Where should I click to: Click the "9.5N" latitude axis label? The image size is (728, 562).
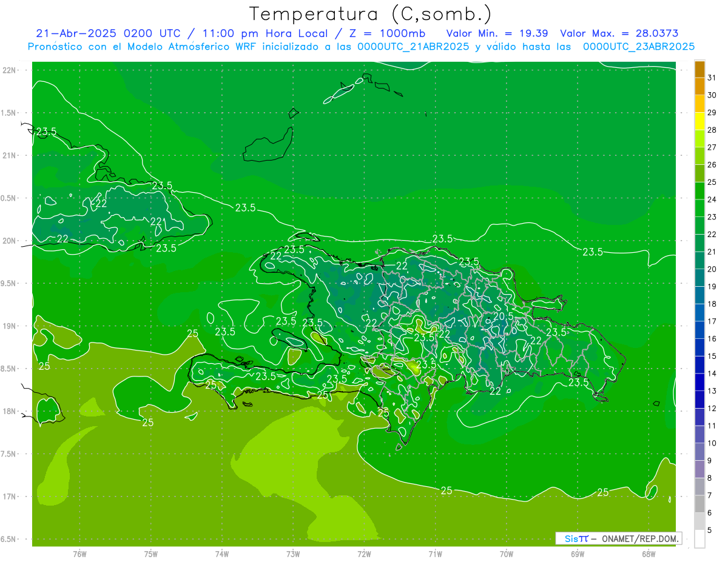point(9,283)
